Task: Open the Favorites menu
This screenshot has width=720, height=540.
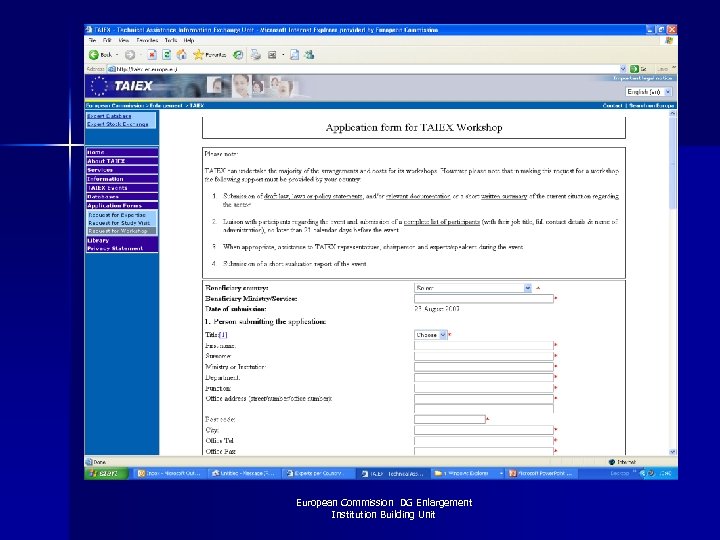Action: [147, 40]
